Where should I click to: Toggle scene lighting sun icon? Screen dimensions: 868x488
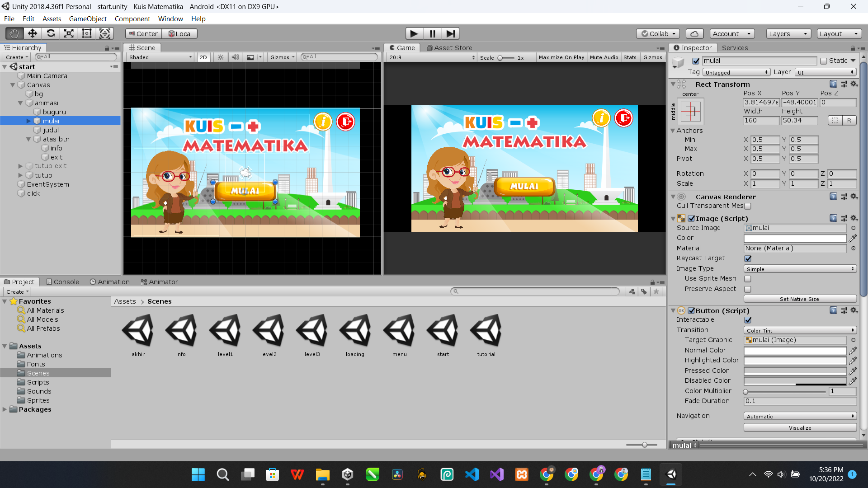(x=221, y=57)
